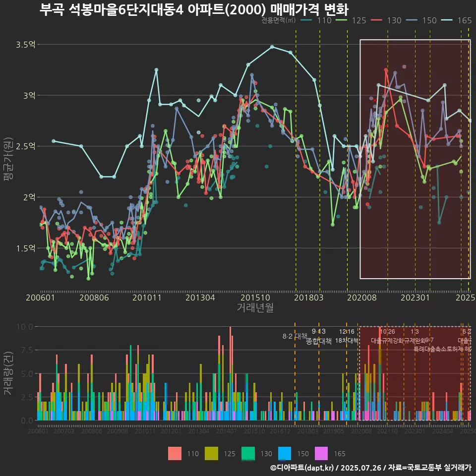This screenshot has width=476, height=476.
Task: Click 201407 label on the volume chart axis
Action: pyautogui.click(x=227, y=431)
